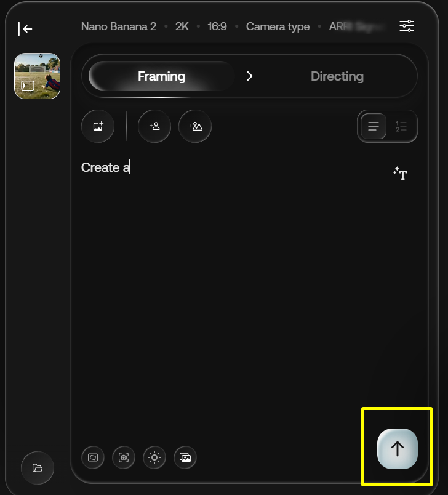448x495 pixels.
Task: Open the image gallery icon
Action: (x=185, y=457)
